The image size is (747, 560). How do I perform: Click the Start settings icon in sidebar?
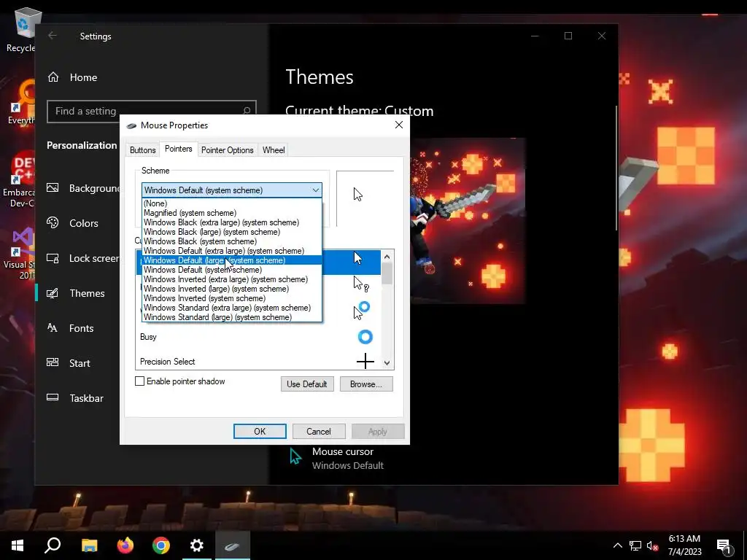click(x=53, y=363)
